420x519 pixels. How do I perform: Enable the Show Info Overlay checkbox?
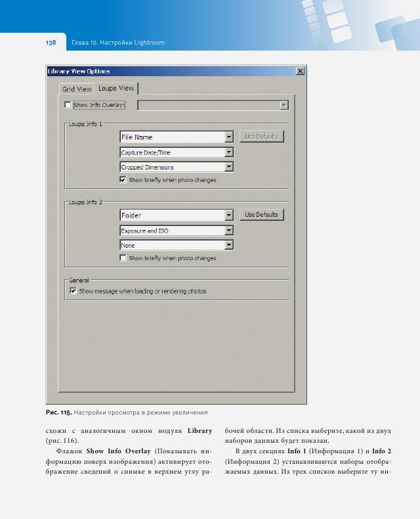[68, 105]
